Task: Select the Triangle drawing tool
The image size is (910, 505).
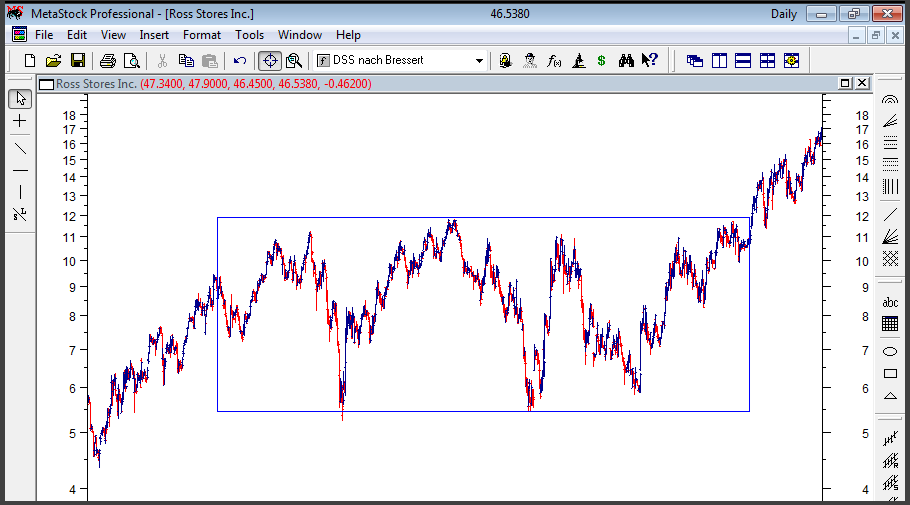Action: point(890,396)
